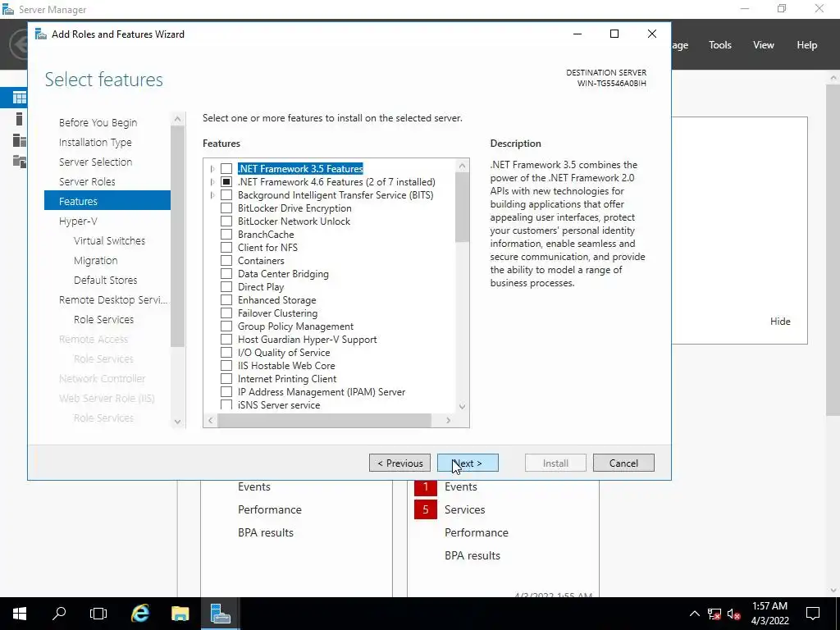Open the Dashboard icon in Server Manager sidebar
The height and width of the screenshot is (630, 840).
tap(20, 98)
